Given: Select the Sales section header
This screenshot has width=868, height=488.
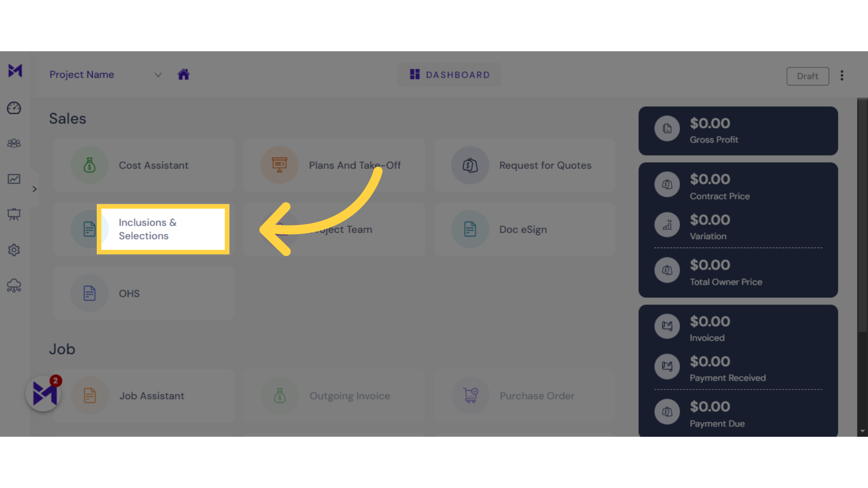Looking at the screenshot, I should click(x=67, y=118).
